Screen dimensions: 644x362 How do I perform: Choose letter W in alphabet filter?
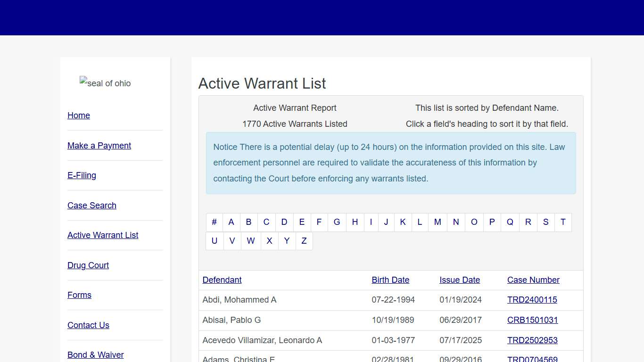coord(251,241)
